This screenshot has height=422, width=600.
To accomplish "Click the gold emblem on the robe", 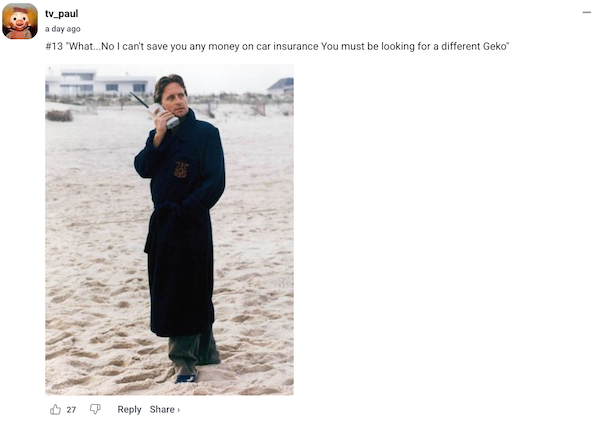I will tap(181, 169).
